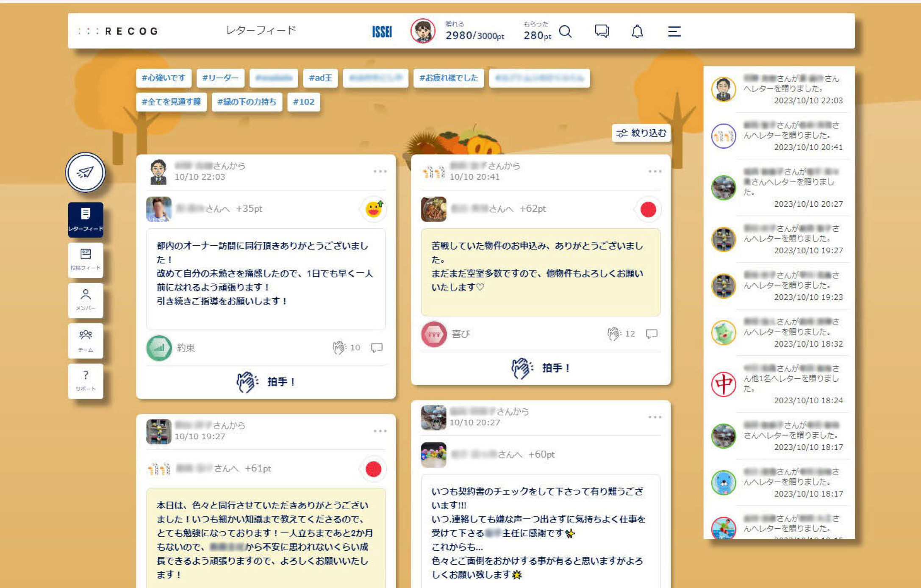Screen dimensions: 921x588
Task: Open the chat messages icon in header
Action: [x=602, y=31]
